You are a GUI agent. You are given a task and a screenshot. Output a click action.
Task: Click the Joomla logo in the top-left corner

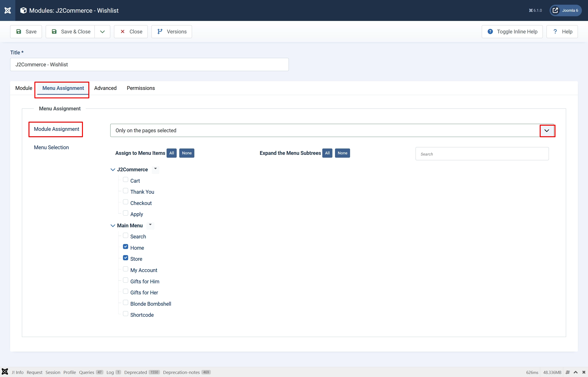click(8, 11)
